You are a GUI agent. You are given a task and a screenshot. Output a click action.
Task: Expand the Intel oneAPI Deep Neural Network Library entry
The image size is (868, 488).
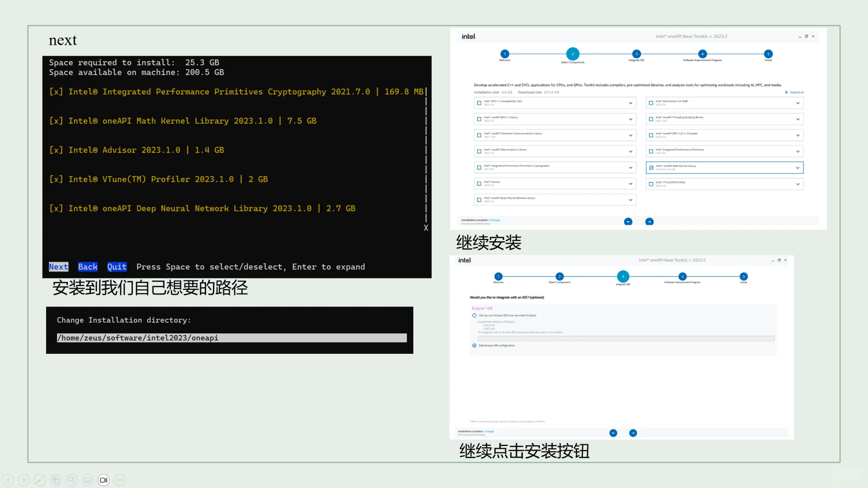click(631, 199)
